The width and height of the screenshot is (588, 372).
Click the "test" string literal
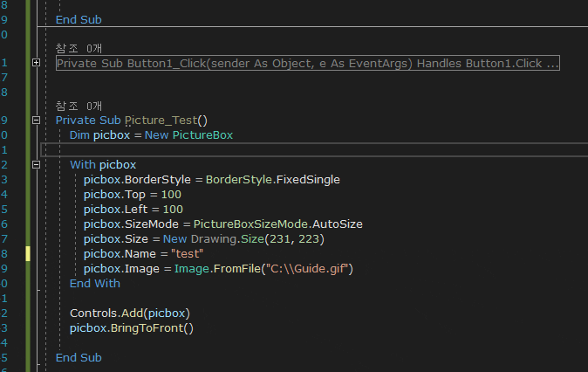pos(187,254)
